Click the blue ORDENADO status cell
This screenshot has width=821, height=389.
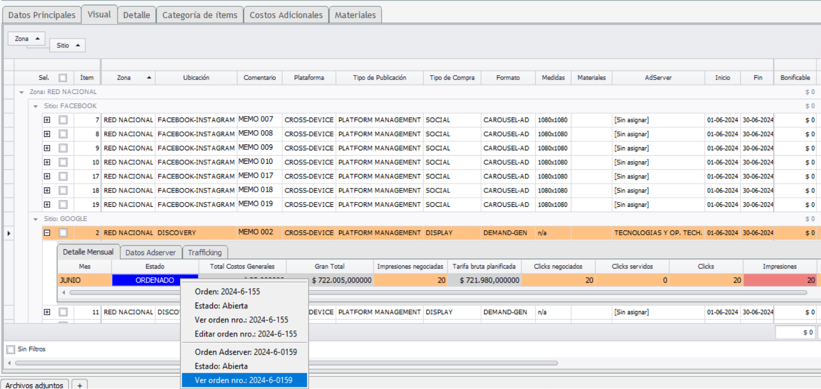click(x=155, y=280)
